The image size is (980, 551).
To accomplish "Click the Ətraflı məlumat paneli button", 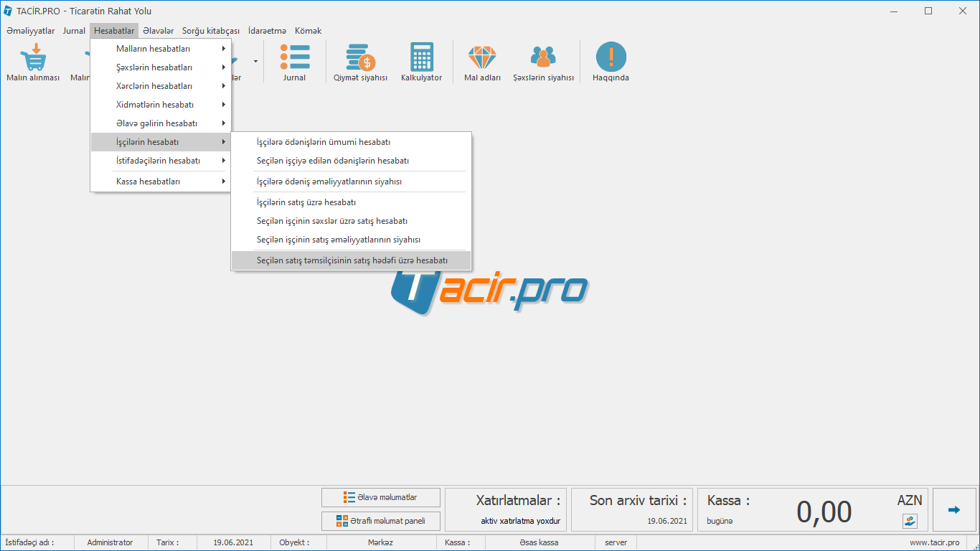I will pyautogui.click(x=380, y=521).
